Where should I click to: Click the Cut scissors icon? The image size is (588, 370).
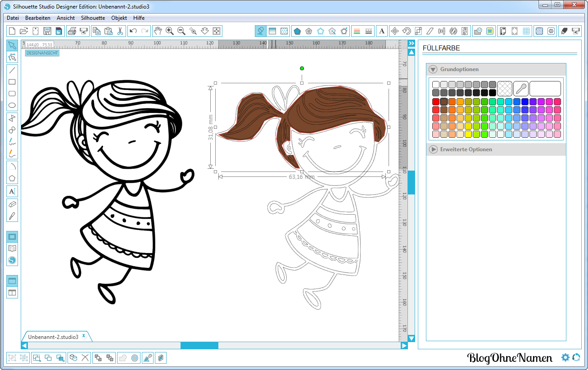click(120, 31)
